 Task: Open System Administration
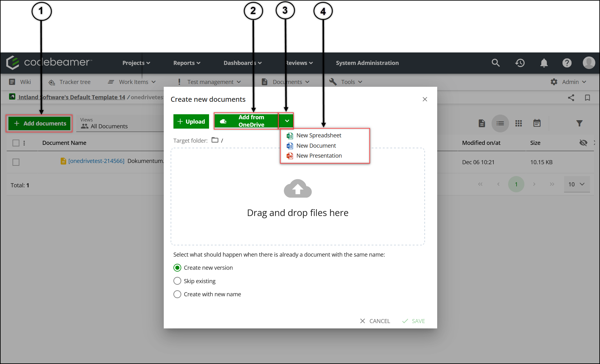[x=367, y=63]
